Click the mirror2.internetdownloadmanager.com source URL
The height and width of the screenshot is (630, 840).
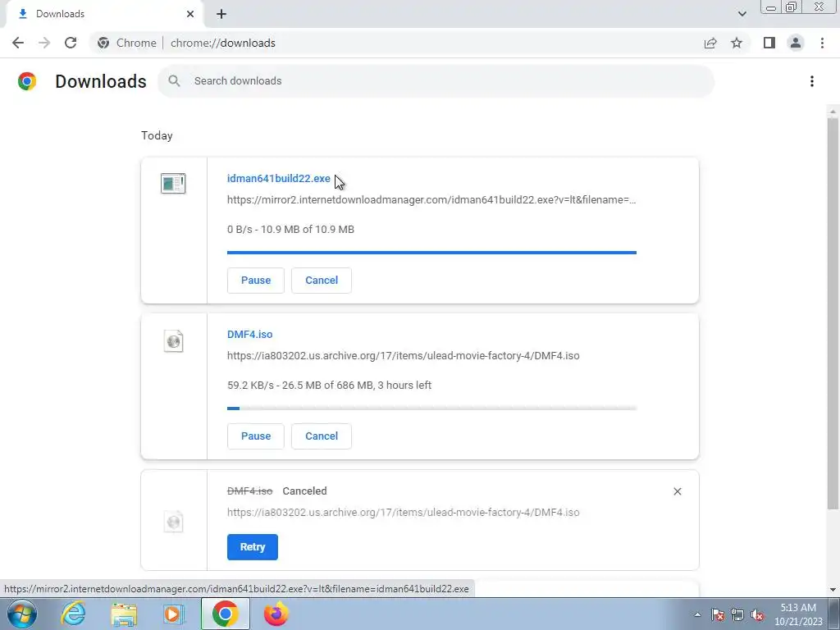click(431, 200)
